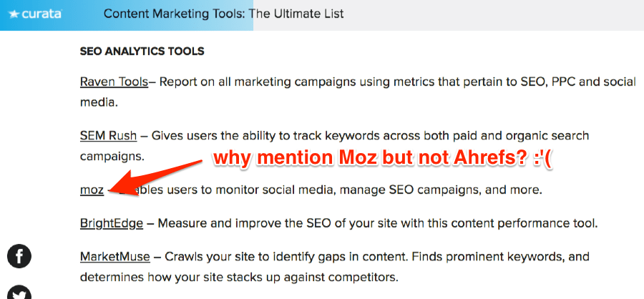
Task: Follow the moz link
Action: coord(92,190)
